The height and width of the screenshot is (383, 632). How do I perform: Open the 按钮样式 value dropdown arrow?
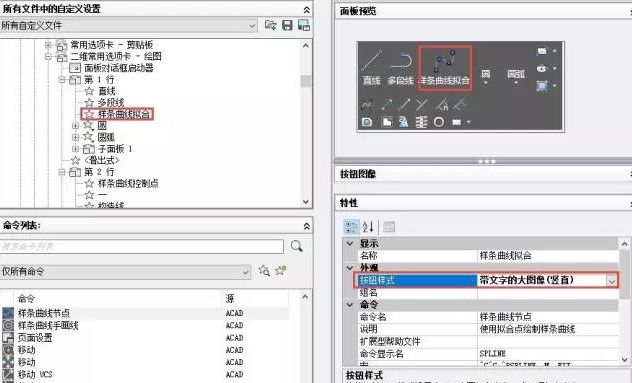pos(611,281)
